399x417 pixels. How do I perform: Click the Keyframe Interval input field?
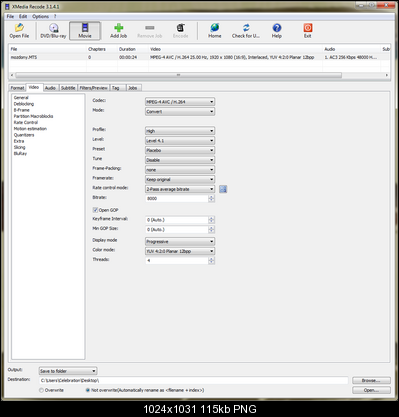click(x=177, y=220)
